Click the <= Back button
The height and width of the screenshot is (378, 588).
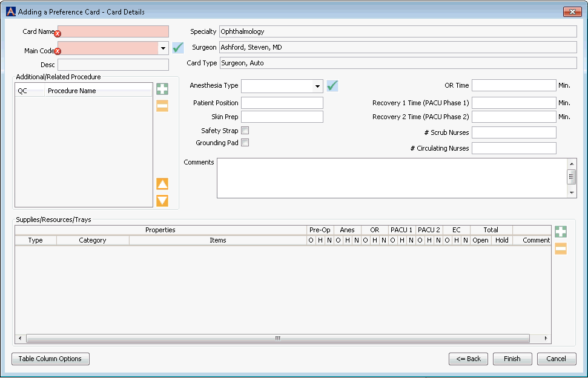[x=468, y=359]
